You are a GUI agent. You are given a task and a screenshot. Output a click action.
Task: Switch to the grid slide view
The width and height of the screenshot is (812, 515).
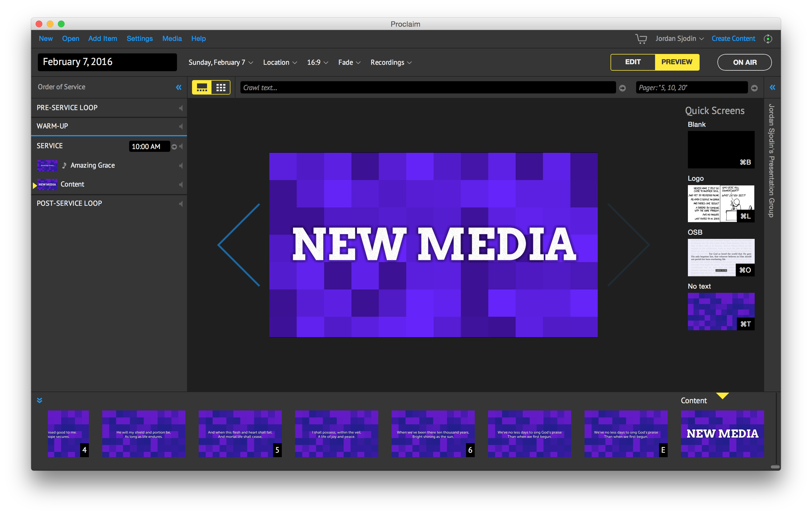221,87
